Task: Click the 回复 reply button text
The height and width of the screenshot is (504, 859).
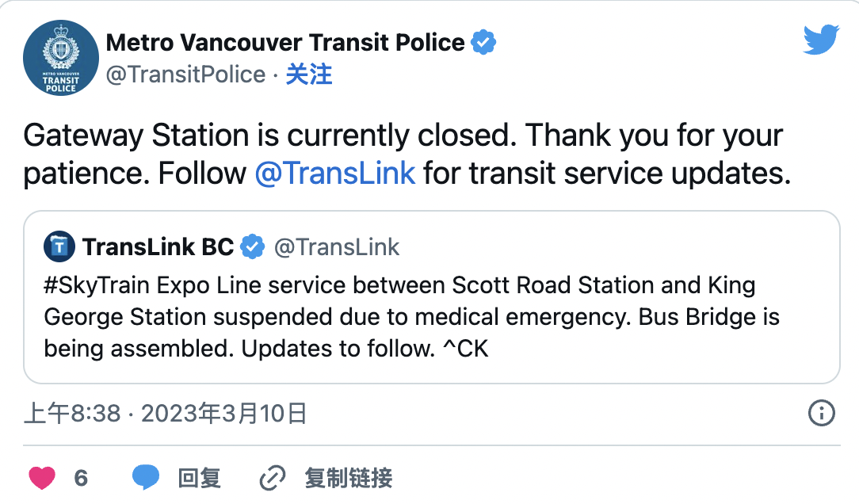Action: pyautogui.click(x=200, y=478)
